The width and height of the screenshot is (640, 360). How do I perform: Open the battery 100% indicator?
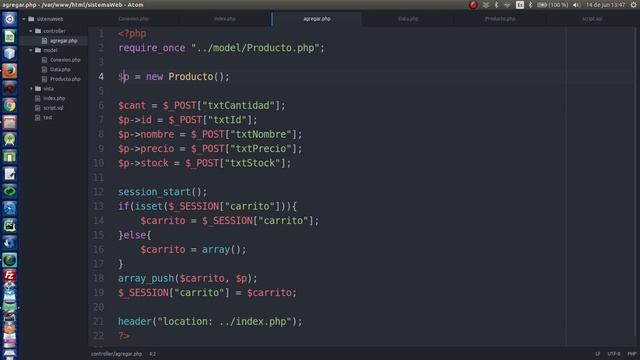tap(552, 5)
